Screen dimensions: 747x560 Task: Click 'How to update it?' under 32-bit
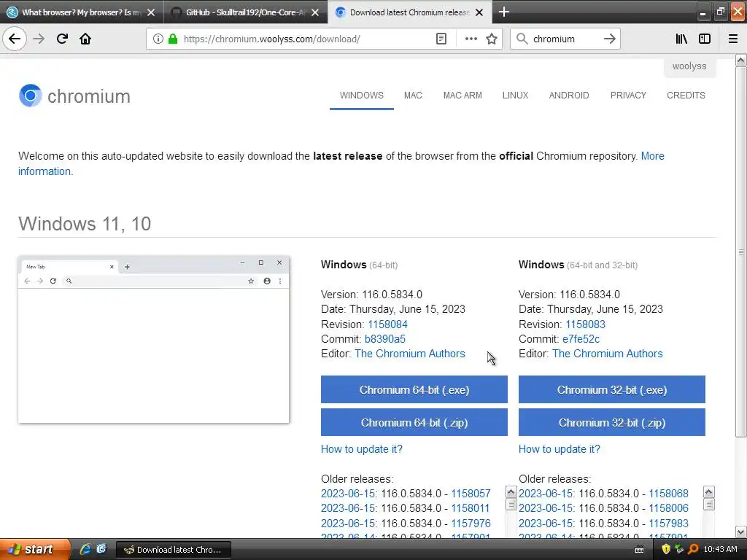click(x=560, y=449)
